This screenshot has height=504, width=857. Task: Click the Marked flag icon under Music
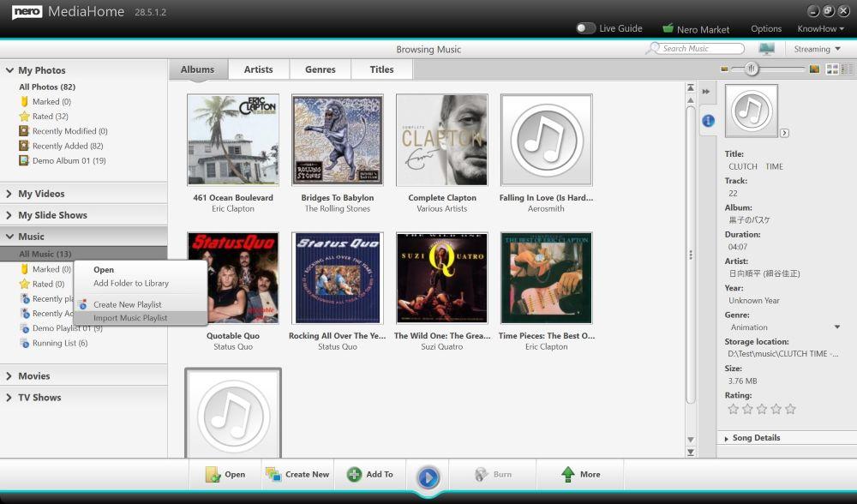tap(24, 269)
